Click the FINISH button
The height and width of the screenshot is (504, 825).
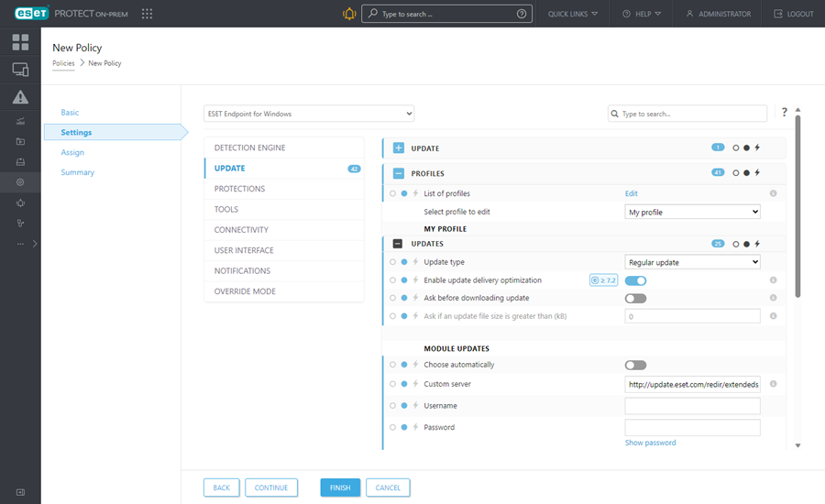click(x=340, y=488)
